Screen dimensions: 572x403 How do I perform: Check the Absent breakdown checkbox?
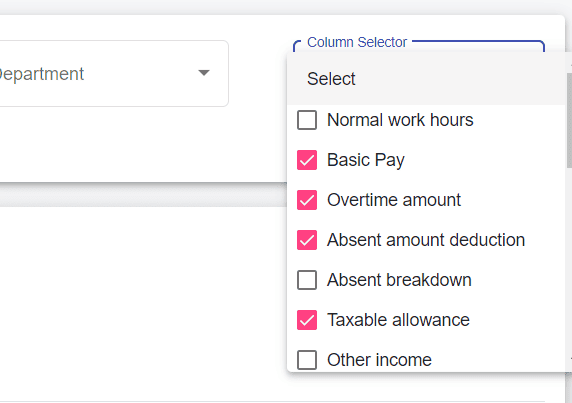click(307, 280)
